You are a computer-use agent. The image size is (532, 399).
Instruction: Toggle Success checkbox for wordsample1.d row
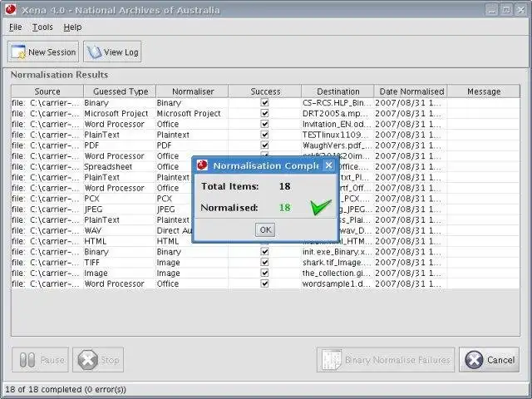[264, 283]
